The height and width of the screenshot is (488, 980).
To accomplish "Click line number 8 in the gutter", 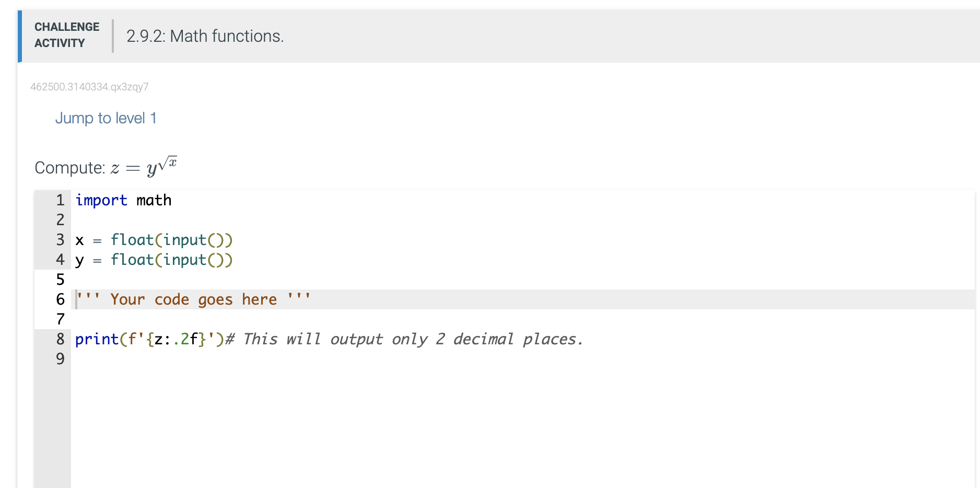I will [x=60, y=339].
